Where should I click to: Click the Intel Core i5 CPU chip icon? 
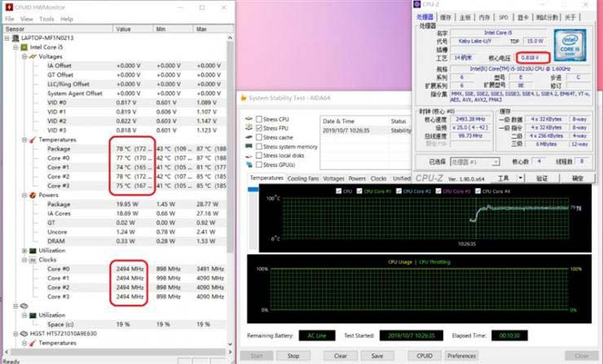(x=24, y=47)
